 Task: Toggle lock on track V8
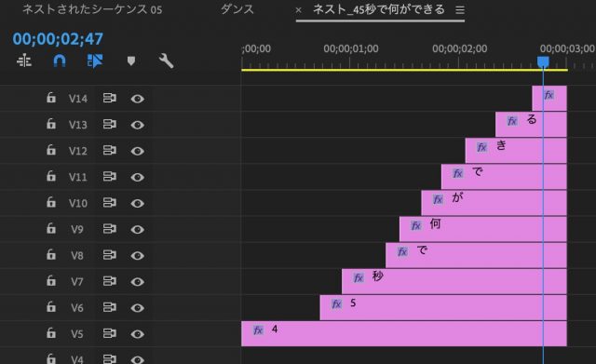point(51,254)
